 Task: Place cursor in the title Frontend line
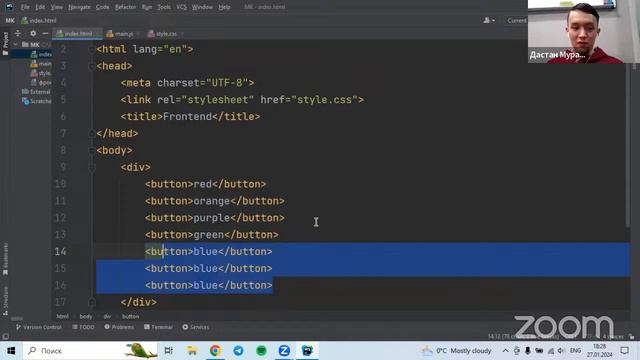tap(190, 117)
